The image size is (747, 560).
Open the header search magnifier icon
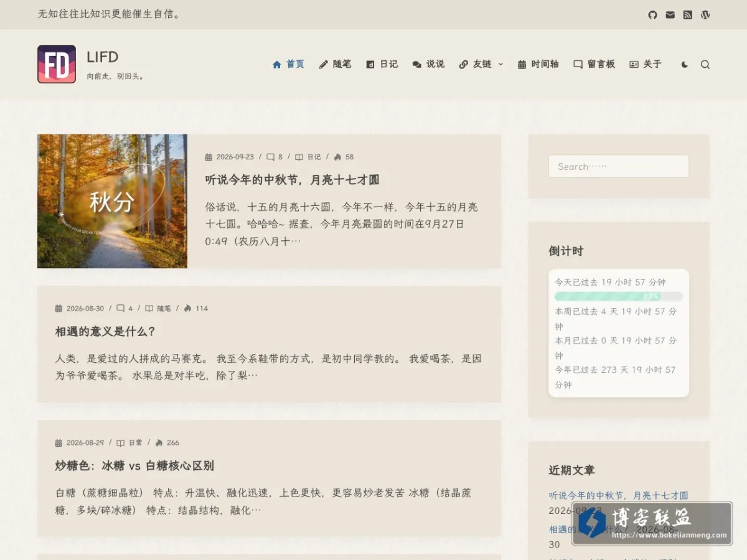(x=705, y=64)
